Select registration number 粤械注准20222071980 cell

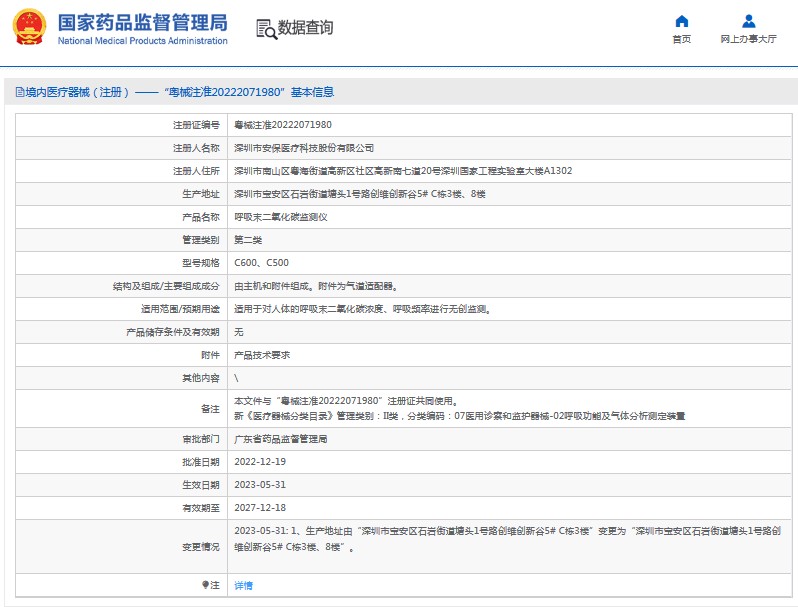tap(283, 125)
